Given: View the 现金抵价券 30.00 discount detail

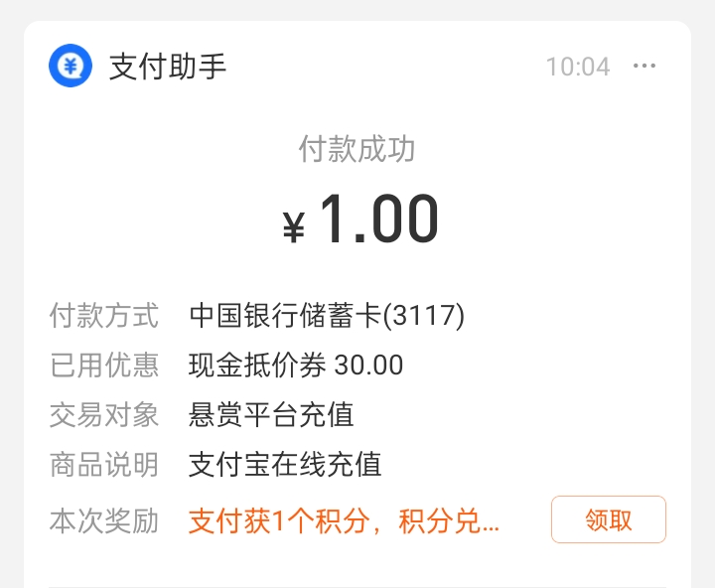Looking at the screenshot, I should (x=296, y=365).
